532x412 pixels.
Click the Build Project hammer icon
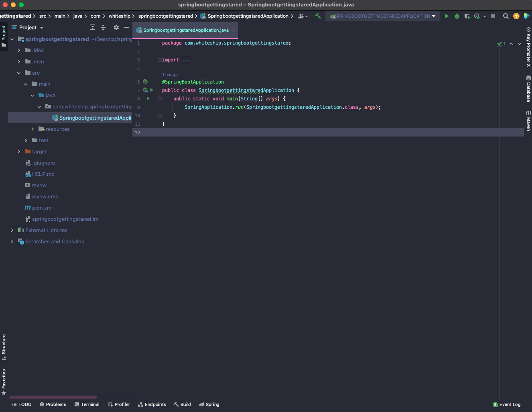click(318, 16)
